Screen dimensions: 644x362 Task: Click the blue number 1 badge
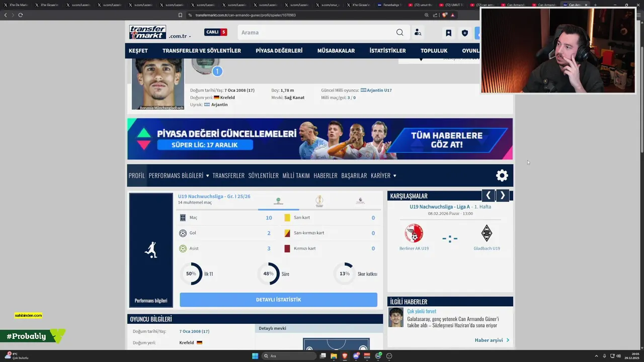coord(217,71)
